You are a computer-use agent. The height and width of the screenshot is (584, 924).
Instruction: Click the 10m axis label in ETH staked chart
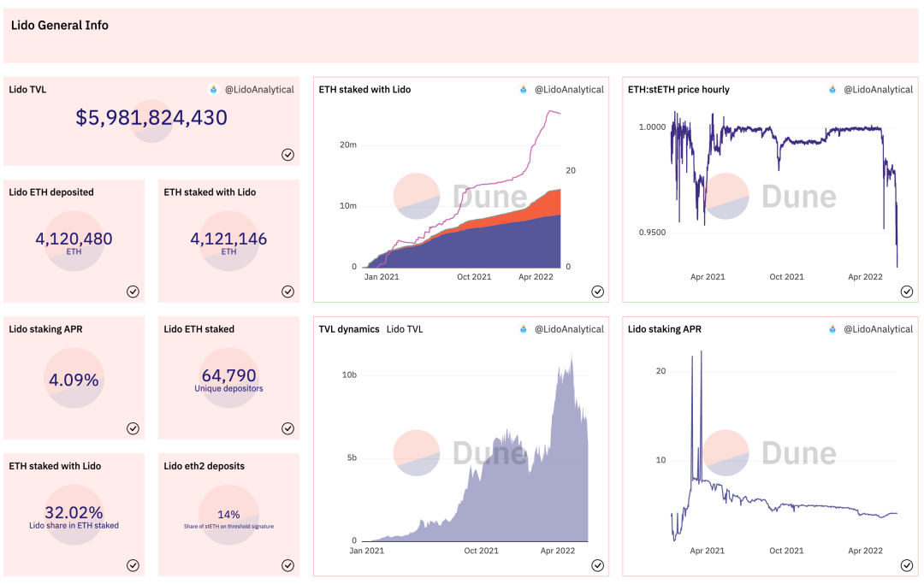(x=348, y=205)
